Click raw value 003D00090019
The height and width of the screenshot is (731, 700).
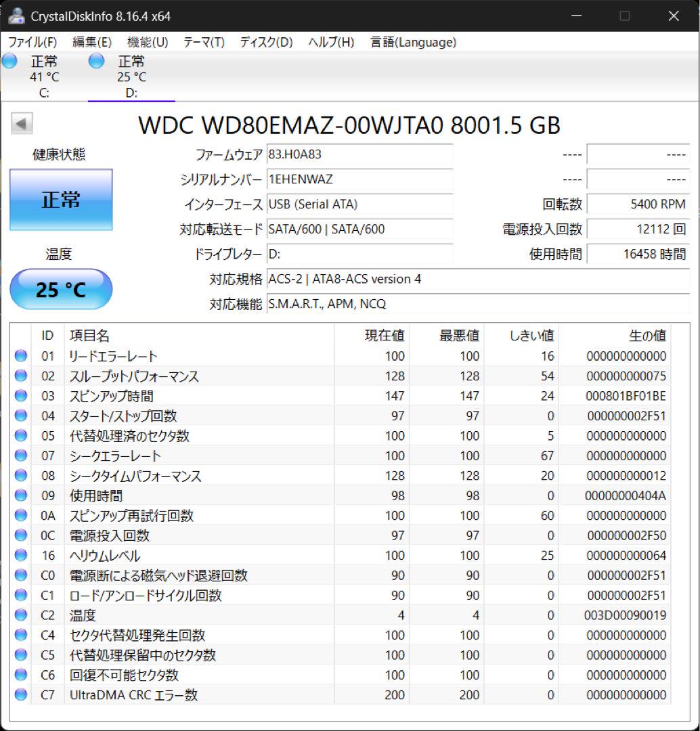(625, 615)
